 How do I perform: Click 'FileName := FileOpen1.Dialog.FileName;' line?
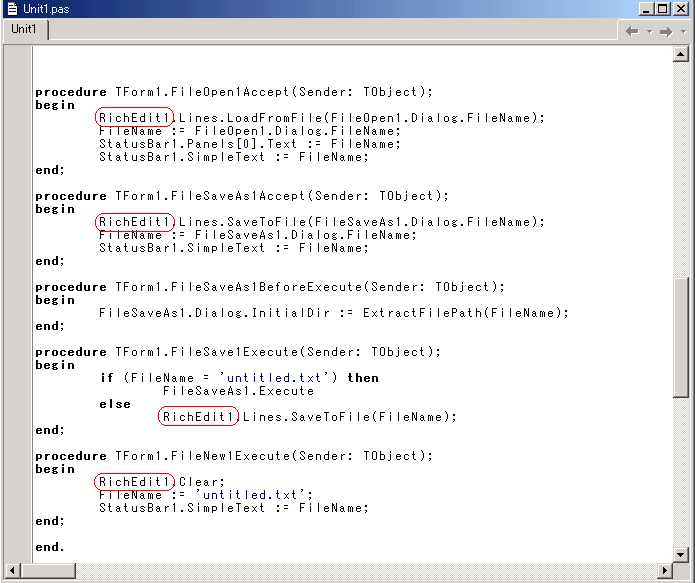coord(250,131)
